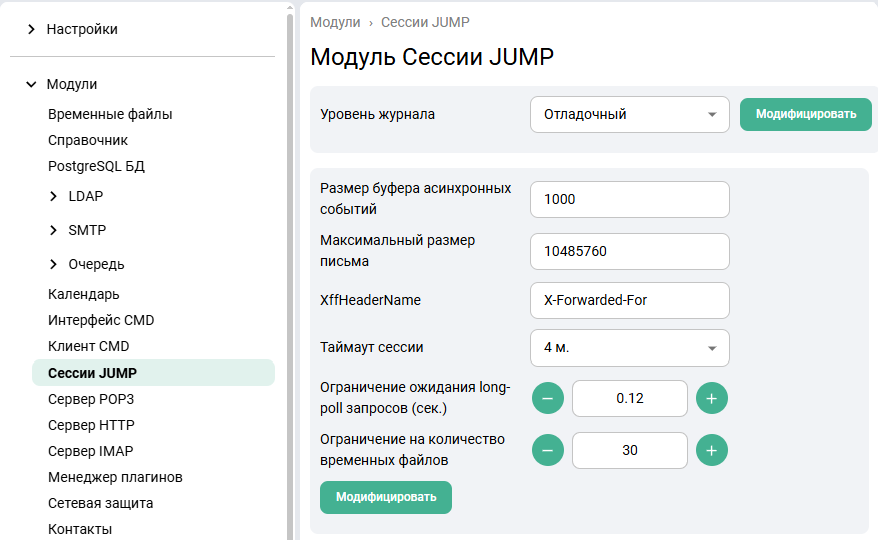Focus the XffHeaderName input field

(629, 300)
